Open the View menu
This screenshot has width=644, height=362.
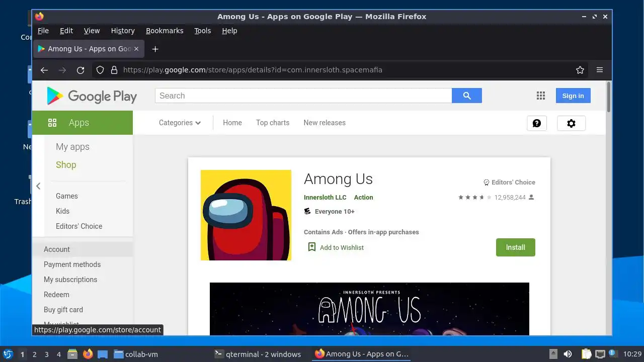tap(92, 31)
